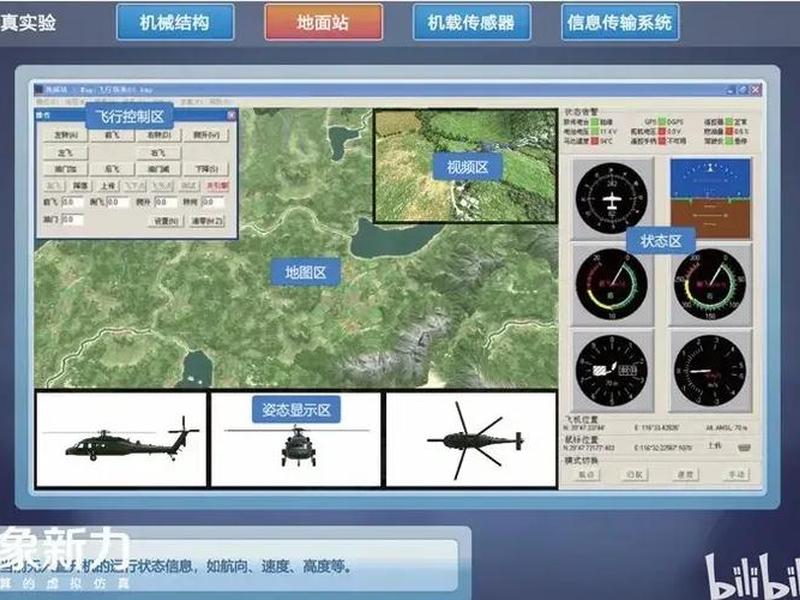Click the 马达温度 red status indicator

point(594,140)
